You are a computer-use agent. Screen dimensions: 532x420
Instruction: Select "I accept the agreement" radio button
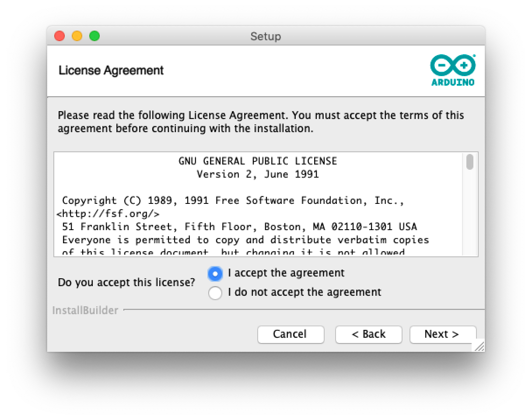coord(215,273)
